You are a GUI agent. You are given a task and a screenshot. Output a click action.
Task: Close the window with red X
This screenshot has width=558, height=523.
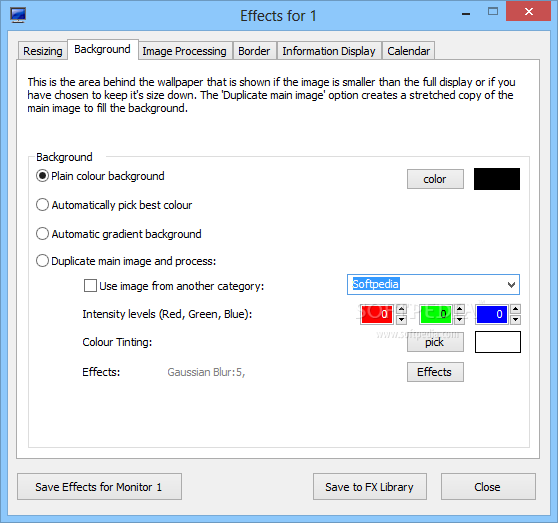[x=528, y=11]
